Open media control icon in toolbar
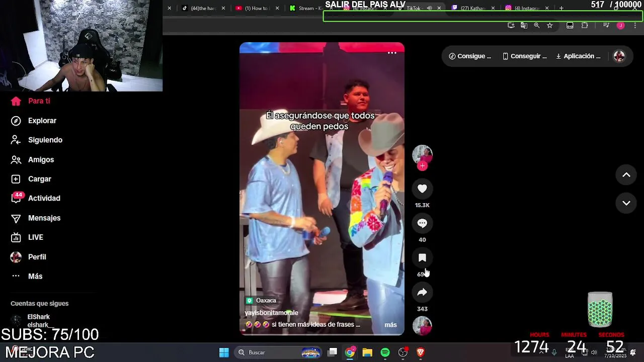The height and width of the screenshot is (362, 644). (x=606, y=25)
